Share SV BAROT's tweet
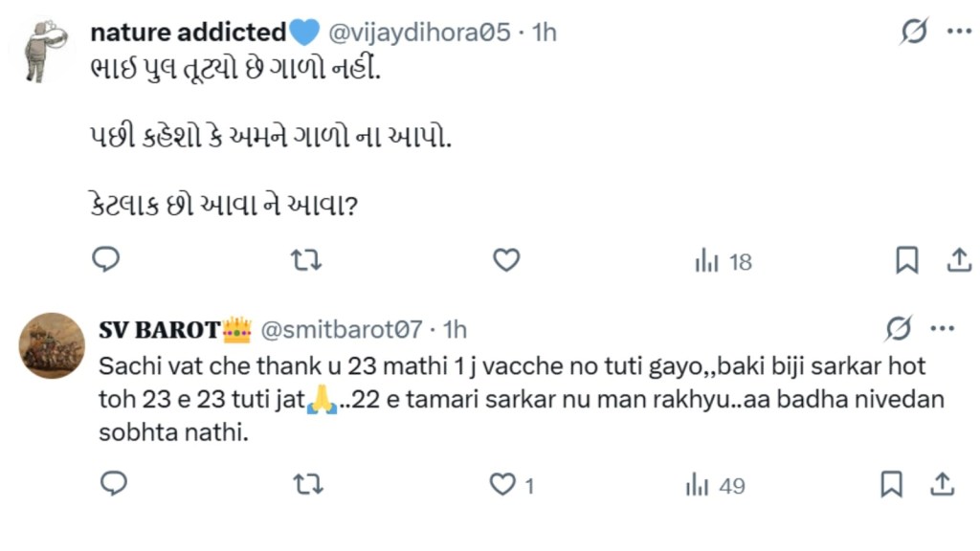Image resolution: width=980 pixels, height=551 pixels. [942, 485]
